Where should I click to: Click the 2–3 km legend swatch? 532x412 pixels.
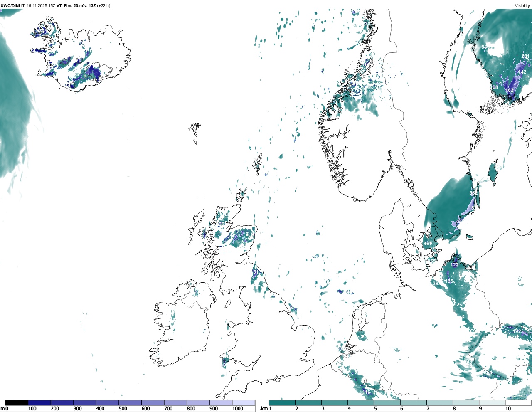(x=308, y=402)
